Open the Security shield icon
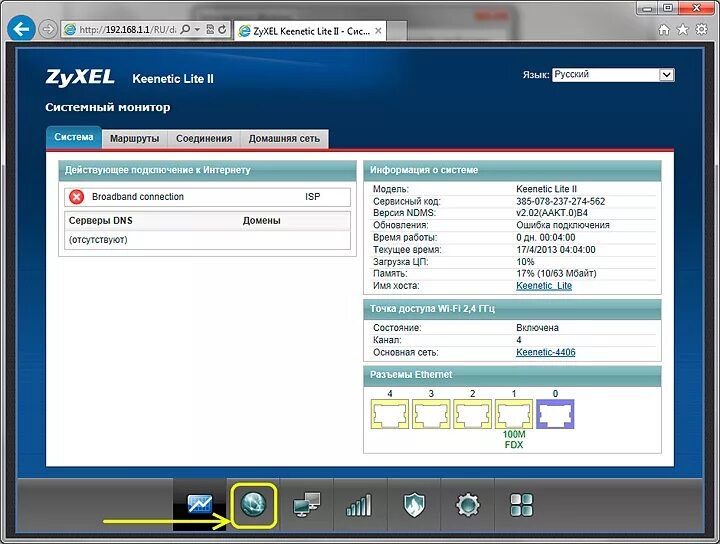 (414, 505)
